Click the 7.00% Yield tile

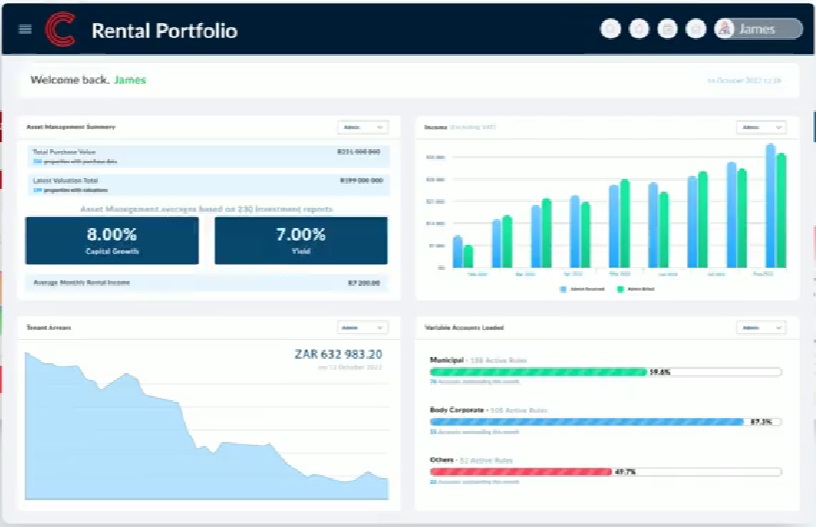300,240
